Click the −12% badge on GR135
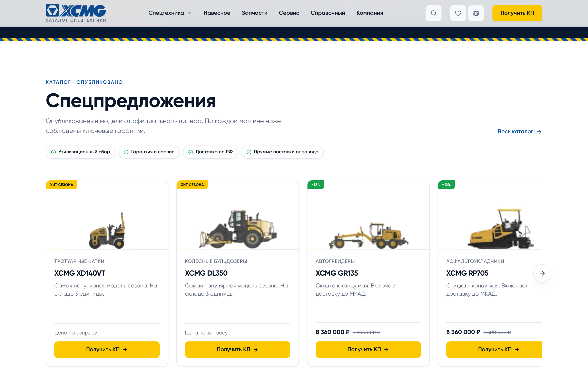This screenshot has height=368, width=588. [x=316, y=185]
